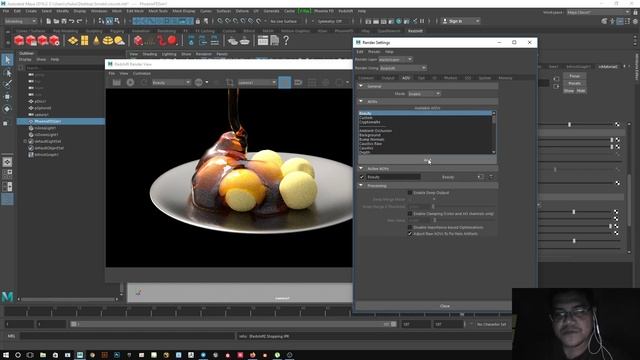640x360 pixels.
Task: Click the lock icon in status line
Action: pos(198,21)
